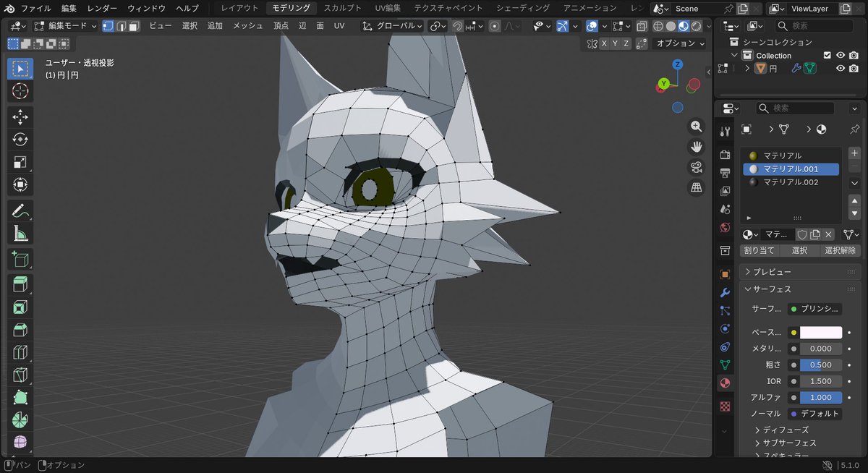Open the ノーマル デフォルト dropdown
The width and height of the screenshot is (868, 473).
pyautogui.click(x=814, y=414)
